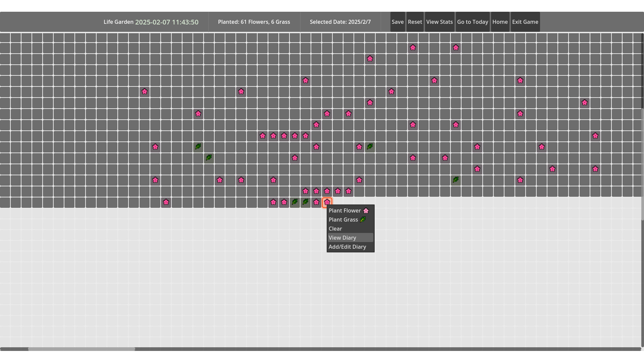Click the leftmost flower in the top-left area
This screenshot has height=362, width=644.
tap(145, 92)
